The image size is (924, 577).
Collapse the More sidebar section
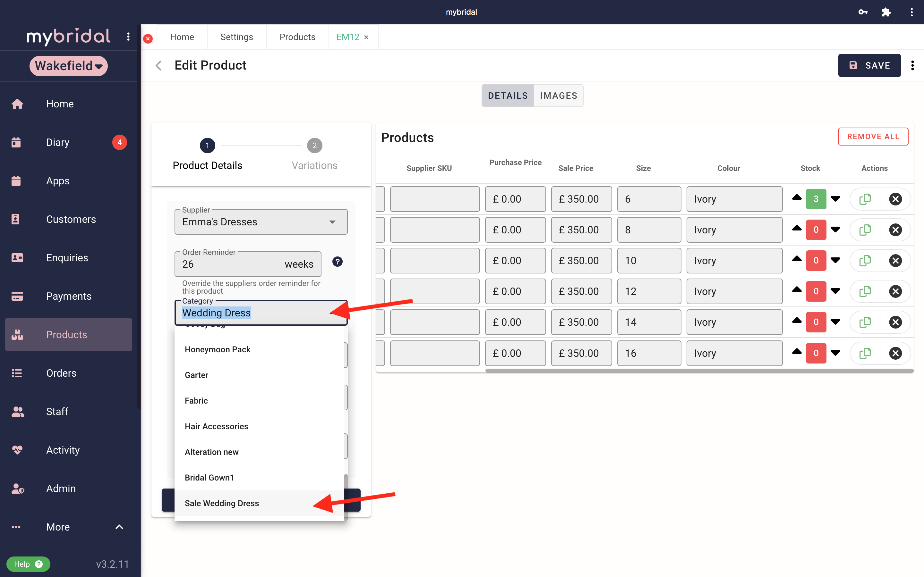119,527
